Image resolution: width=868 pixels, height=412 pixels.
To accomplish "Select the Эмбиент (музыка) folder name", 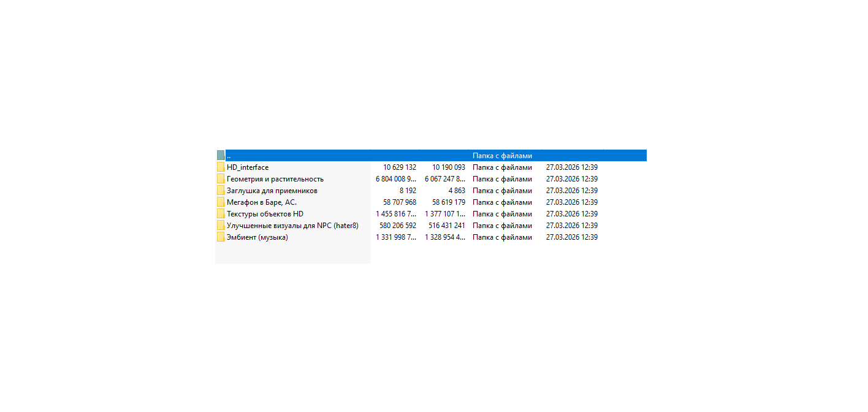I will 257,237.
